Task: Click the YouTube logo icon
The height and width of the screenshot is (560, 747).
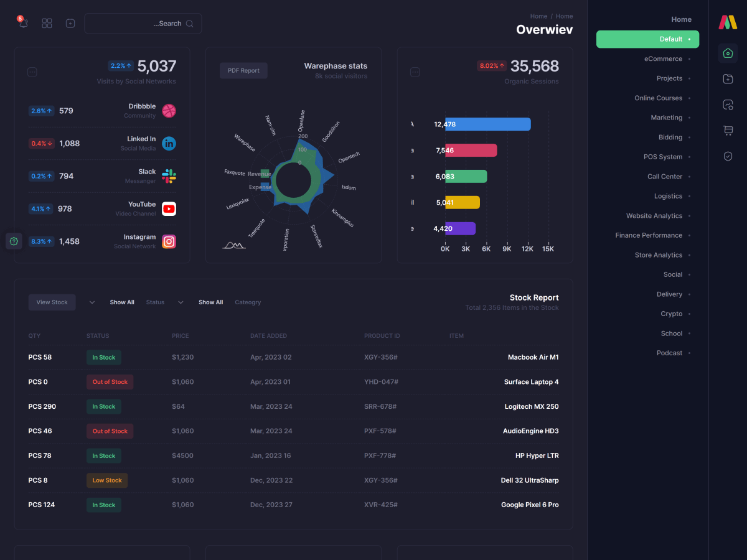Action: click(169, 208)
